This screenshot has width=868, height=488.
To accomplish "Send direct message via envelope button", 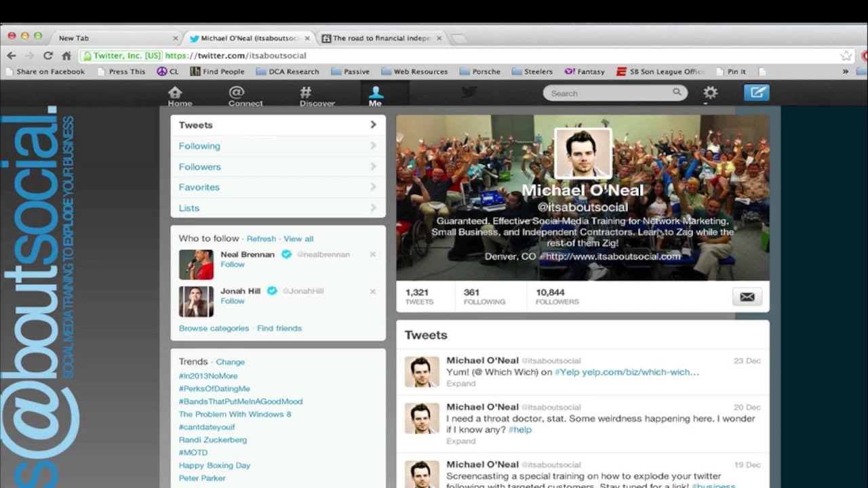I will [747, 297].
